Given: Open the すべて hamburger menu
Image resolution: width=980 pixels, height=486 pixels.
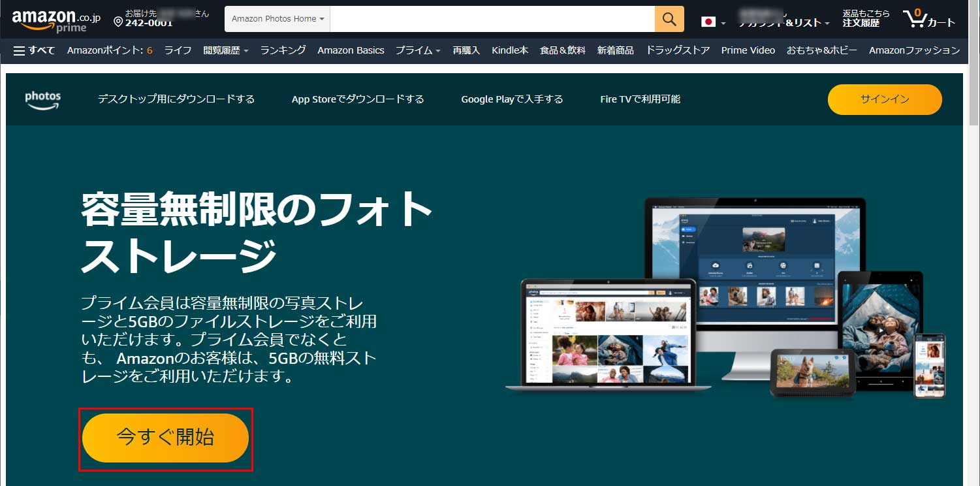Looking at the screenshot, I should (x=34, y=50).
